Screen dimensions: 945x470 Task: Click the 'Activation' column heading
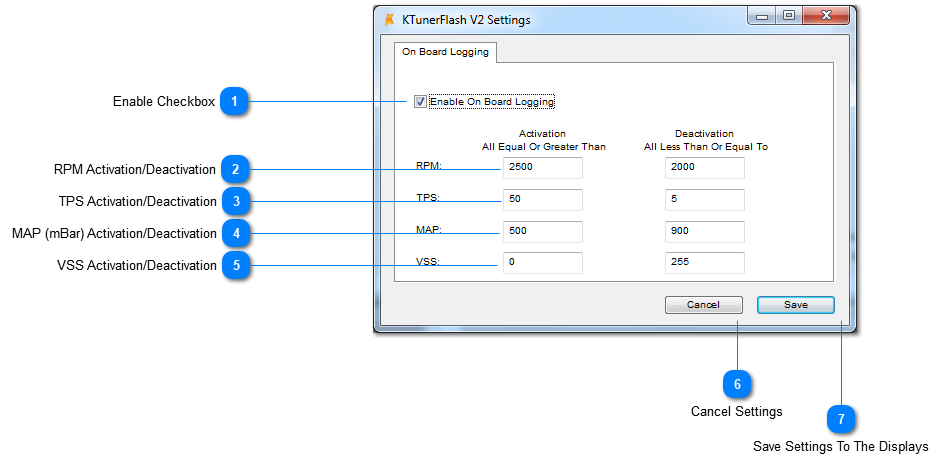542,134
